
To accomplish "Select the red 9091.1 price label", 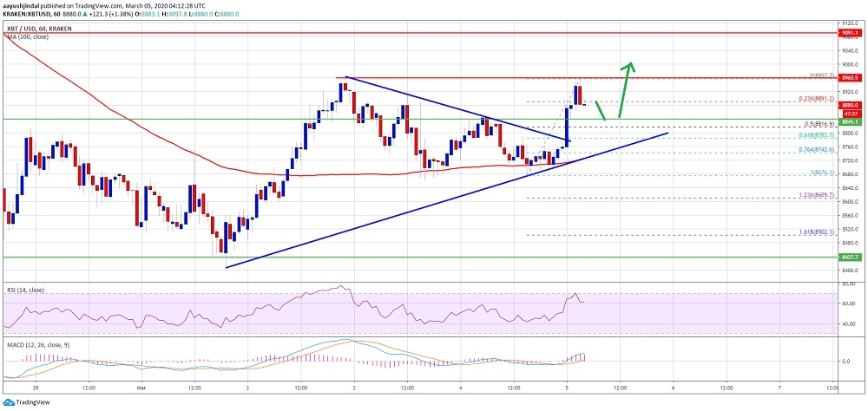I will 850,33.
